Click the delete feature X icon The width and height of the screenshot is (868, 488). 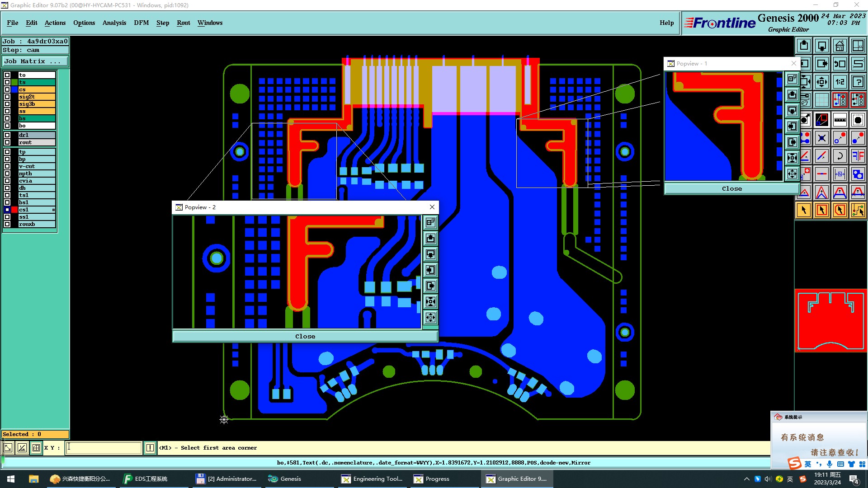(821, 138)
